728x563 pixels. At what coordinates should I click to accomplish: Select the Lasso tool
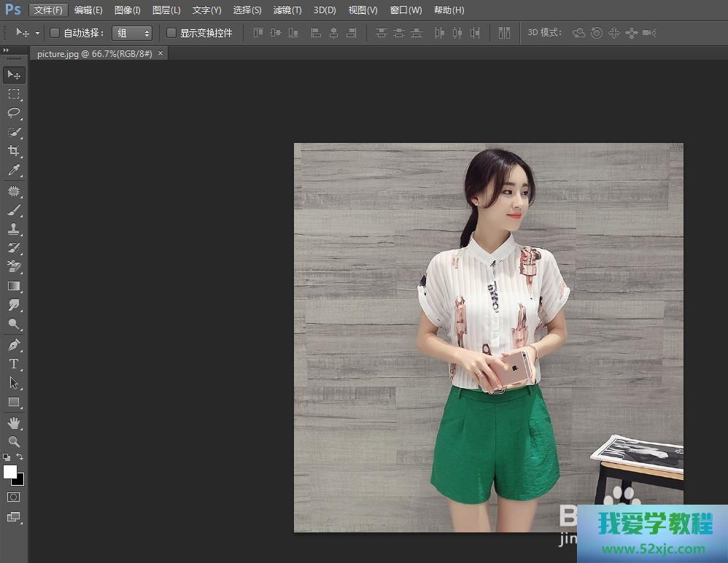click(x=14, y=112)
